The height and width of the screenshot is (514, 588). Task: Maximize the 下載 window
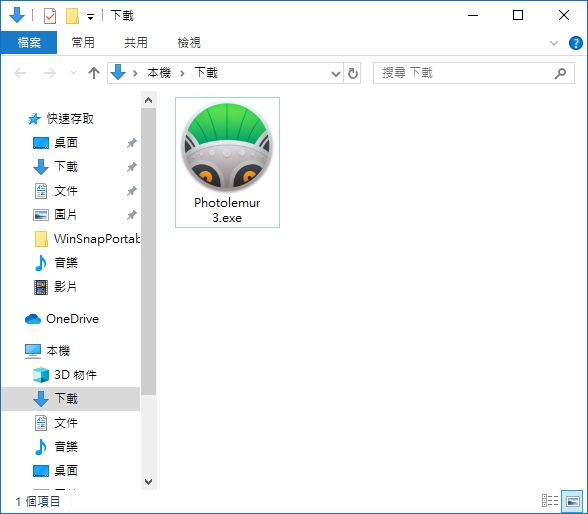(x=518, y=15)
